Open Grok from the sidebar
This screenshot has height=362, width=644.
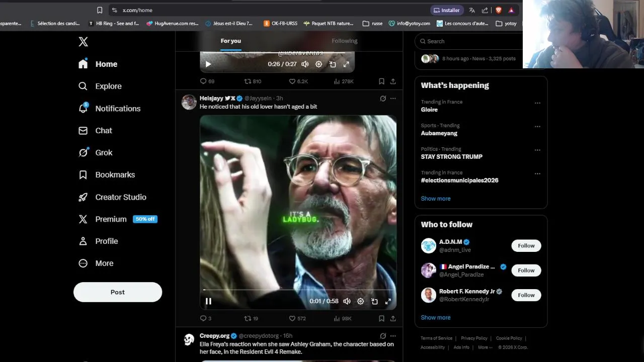[95, 152]
